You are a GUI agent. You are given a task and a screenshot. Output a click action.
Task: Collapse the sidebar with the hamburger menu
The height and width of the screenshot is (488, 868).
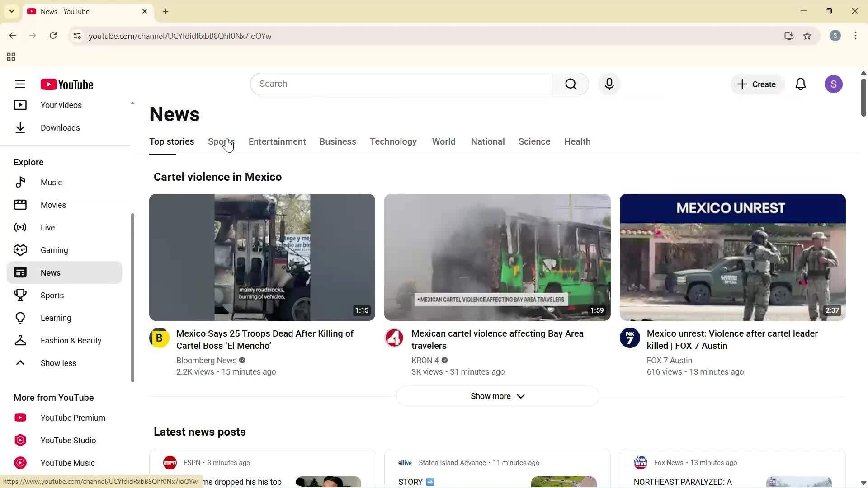point(20,84)
